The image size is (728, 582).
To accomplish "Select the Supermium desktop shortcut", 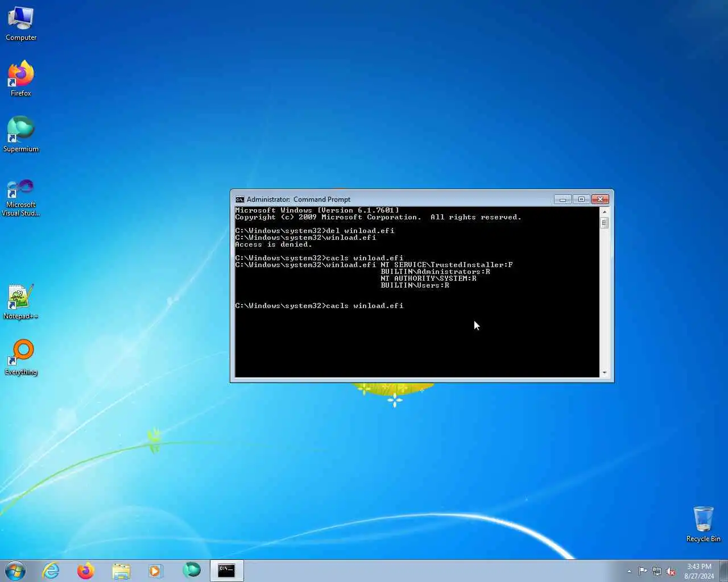I will [x=21, y=134].
